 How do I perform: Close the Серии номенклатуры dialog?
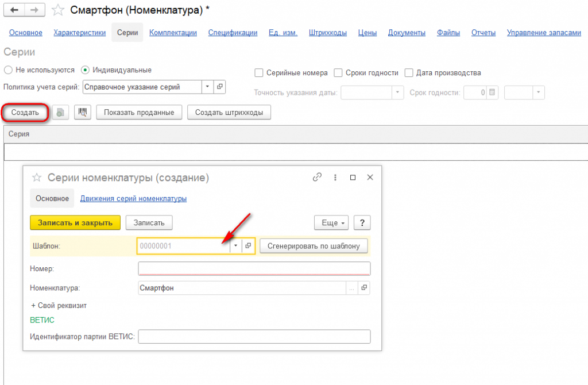[x=370, y=177]
